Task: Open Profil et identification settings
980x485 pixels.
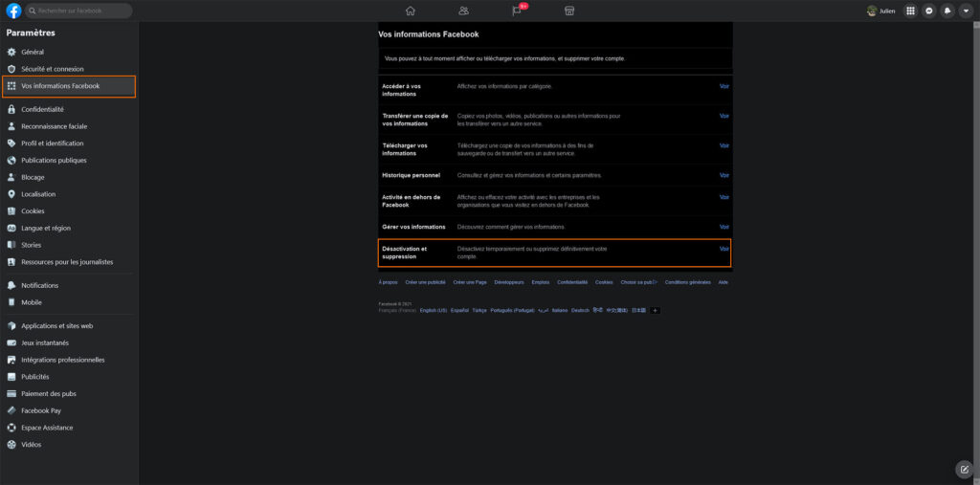Action: click(69, 143)
